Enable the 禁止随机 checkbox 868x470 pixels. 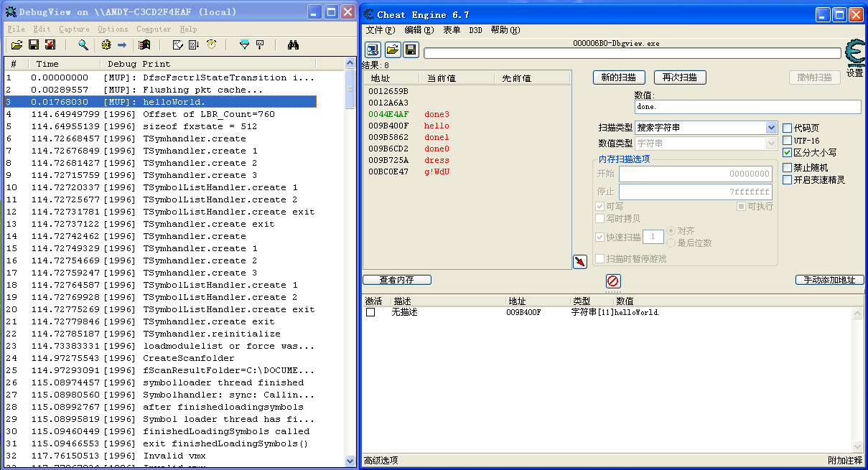click(x=788, y=167)
